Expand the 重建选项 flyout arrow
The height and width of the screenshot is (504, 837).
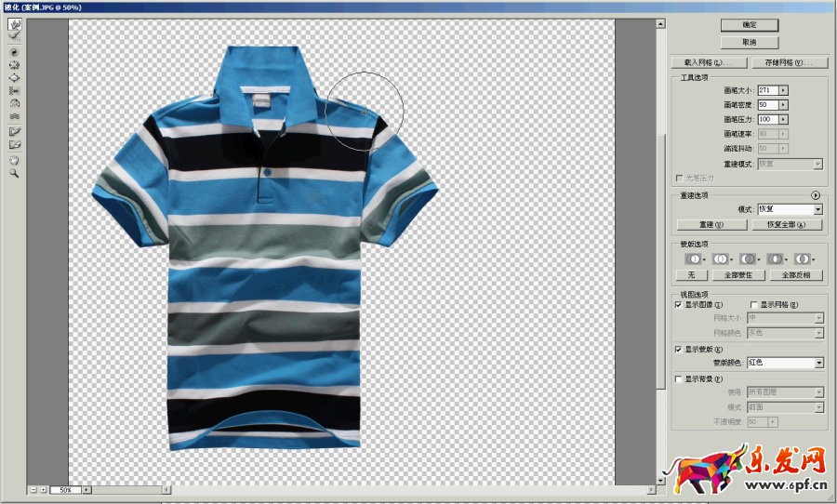pos(816,195)
